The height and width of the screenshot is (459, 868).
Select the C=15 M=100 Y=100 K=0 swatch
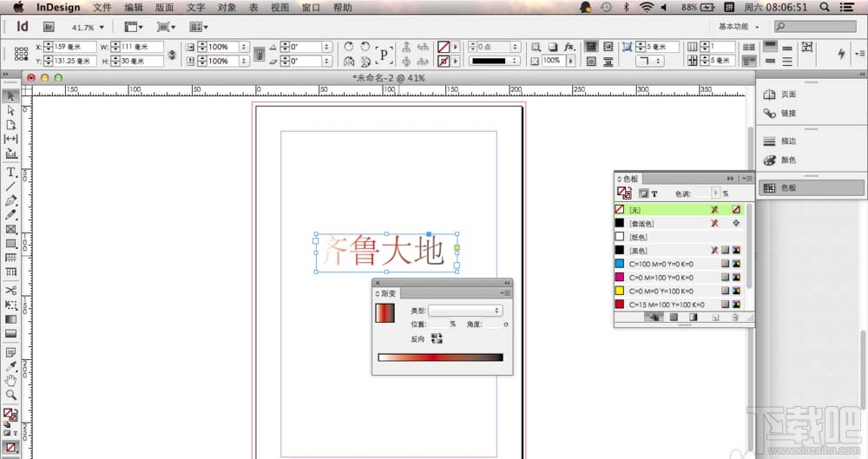(680, 305)
